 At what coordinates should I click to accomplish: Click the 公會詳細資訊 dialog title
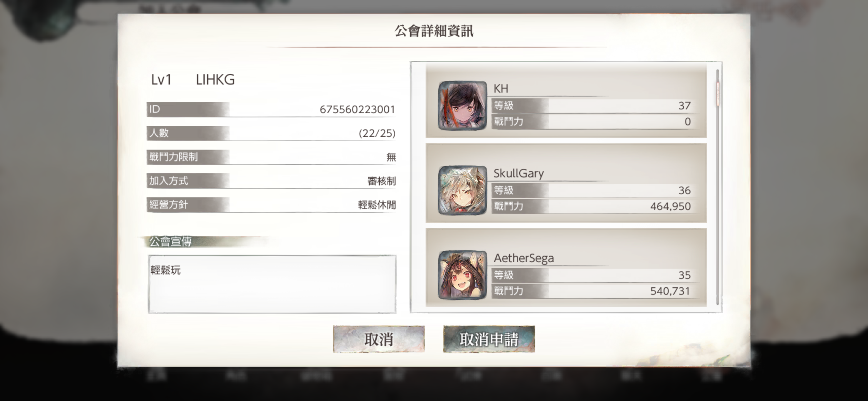[x=434, y=31]
